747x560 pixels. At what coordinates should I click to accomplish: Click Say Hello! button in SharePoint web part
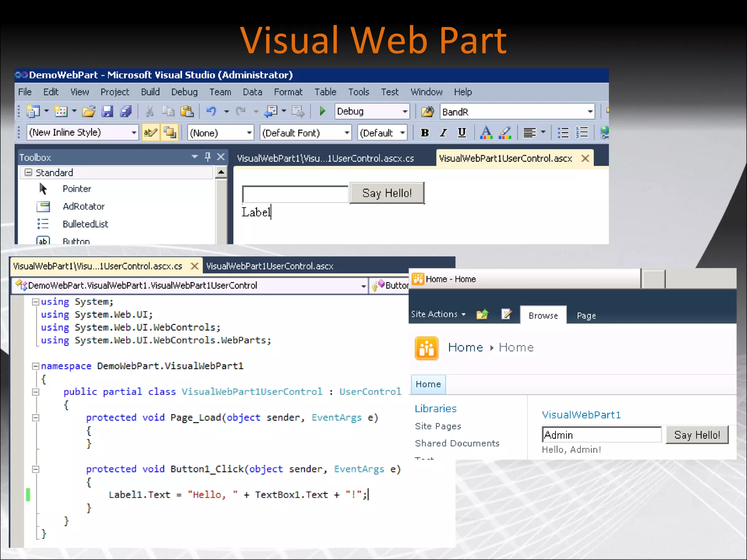click(697, 435)
